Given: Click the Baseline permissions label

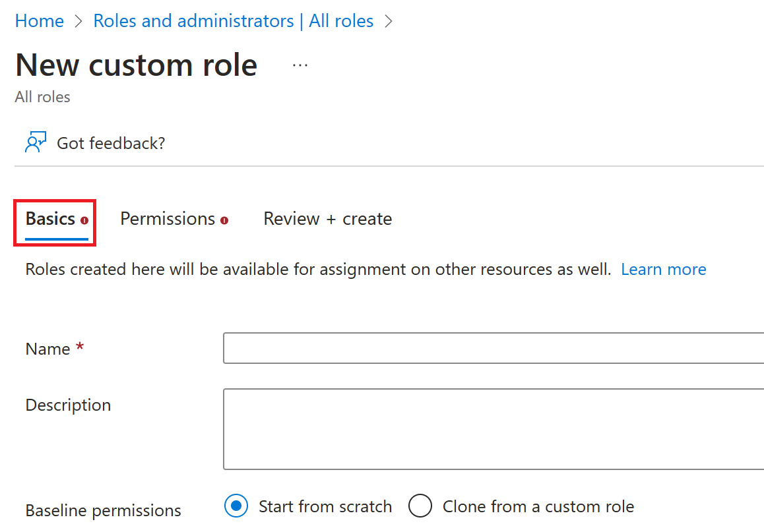Looking at the screenshot, I should tap(103, 510).
